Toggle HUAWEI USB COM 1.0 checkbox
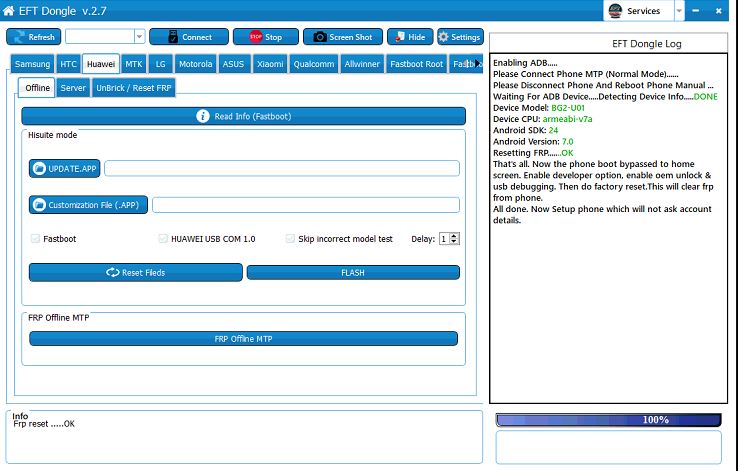The image size is (738, 471). pyautogui.click(x=163, y=239)
